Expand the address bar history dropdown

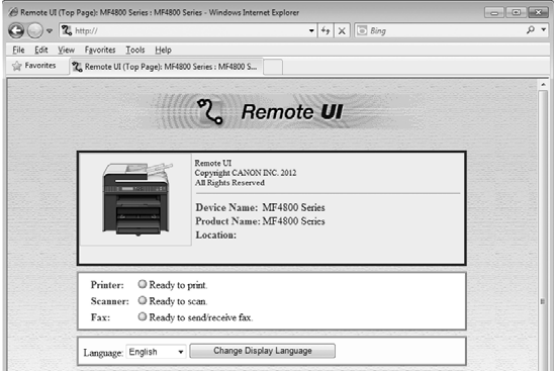(311, 31)
